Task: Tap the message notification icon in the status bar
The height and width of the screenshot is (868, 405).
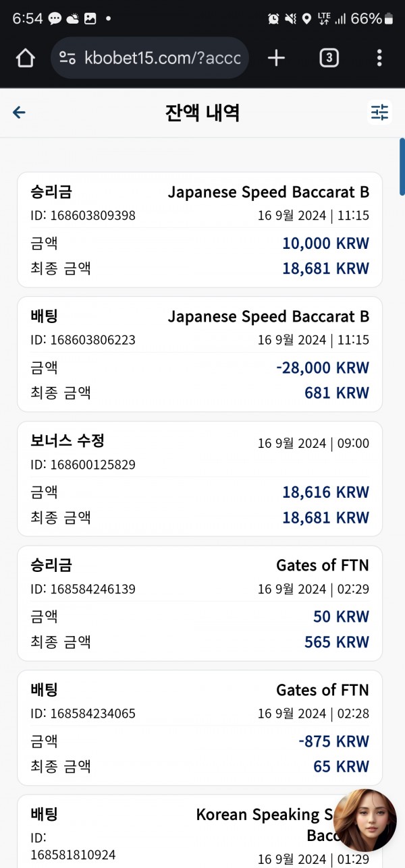Action: (x=55, y=19)
